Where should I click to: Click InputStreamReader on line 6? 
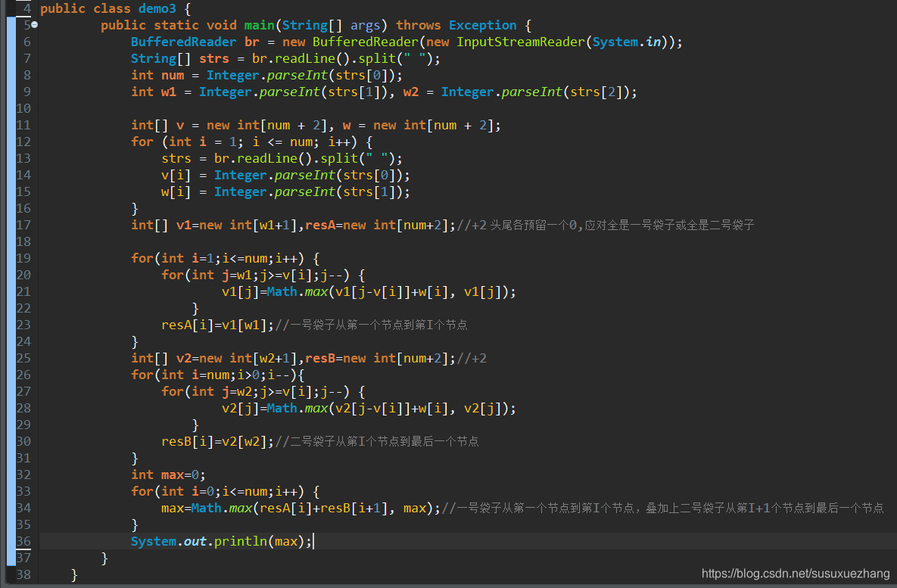click(x=521, y=42)
